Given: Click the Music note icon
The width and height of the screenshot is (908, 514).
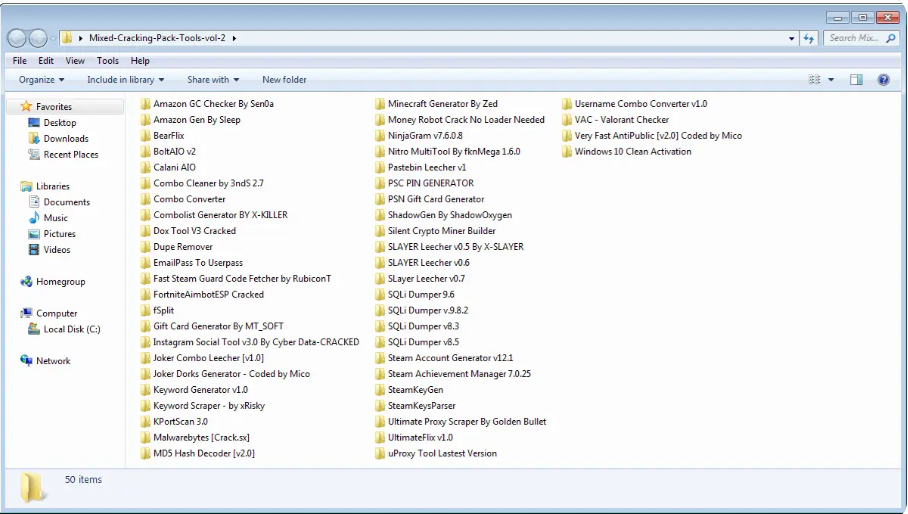Looking at the screenshot, I should click(x=34, y=218).
